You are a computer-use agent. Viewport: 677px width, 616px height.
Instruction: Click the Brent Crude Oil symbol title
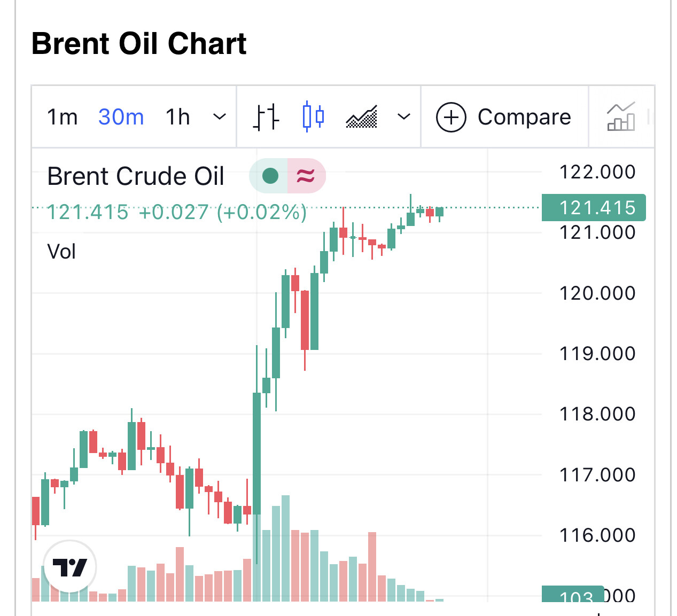pos(136,176)
